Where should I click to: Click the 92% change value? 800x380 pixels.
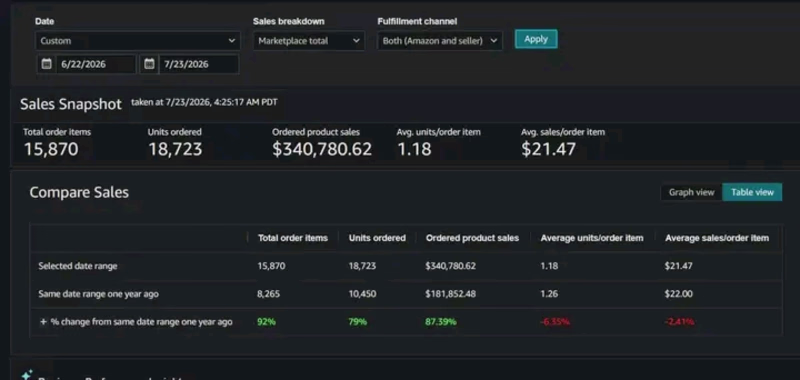point(266,322)
